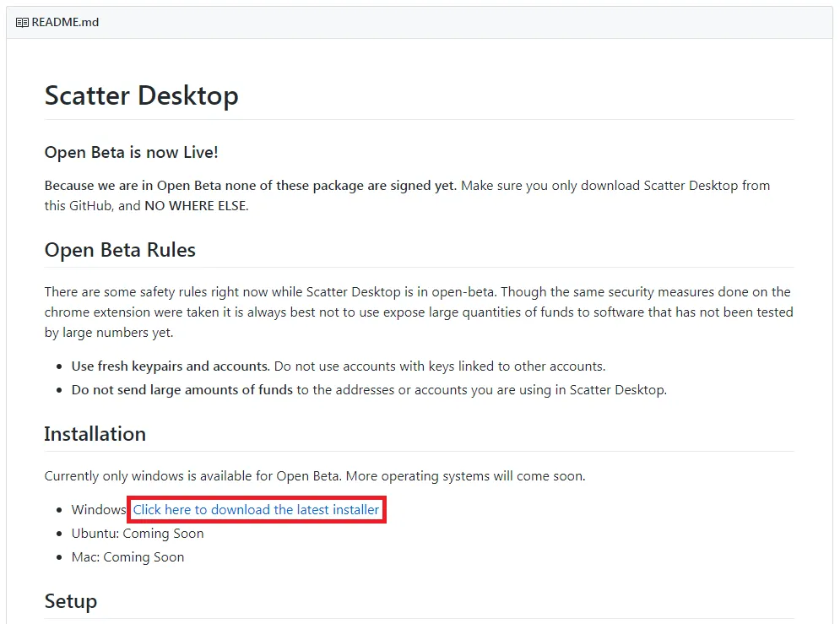Screen dimensions: 840x624
Task: Open the latest Windows installer download link
Action: pyautogui.click(x=256, y=509)
